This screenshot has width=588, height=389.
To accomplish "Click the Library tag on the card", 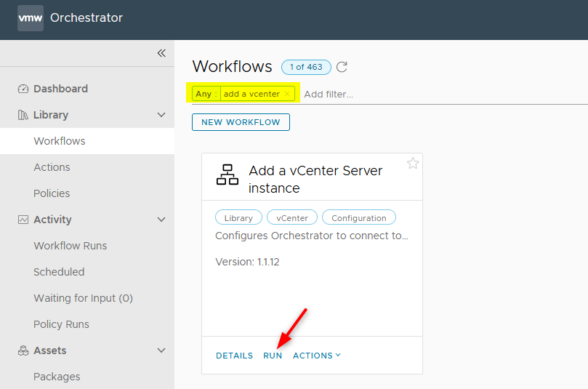I will click(238, 217).
